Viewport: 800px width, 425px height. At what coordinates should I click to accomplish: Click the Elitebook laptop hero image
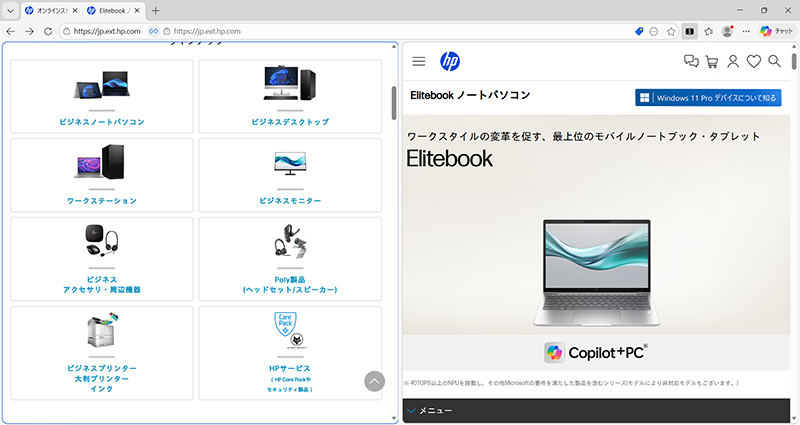point(596,273)
